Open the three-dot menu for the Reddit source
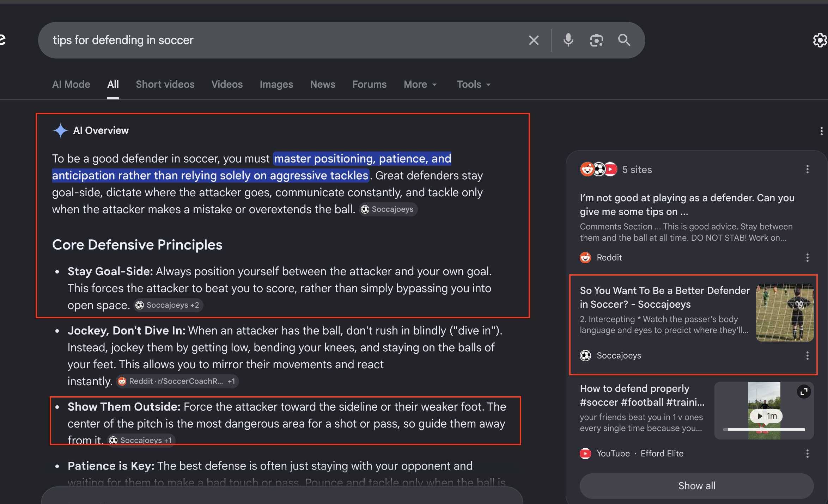Screen dimensions: 828x504 pos(807,258)
